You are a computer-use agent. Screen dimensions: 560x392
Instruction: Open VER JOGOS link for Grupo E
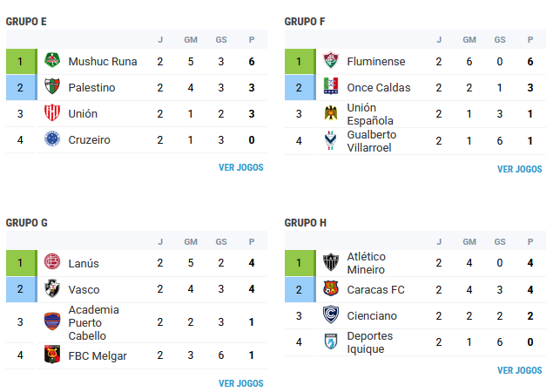[x=241, y=167]
